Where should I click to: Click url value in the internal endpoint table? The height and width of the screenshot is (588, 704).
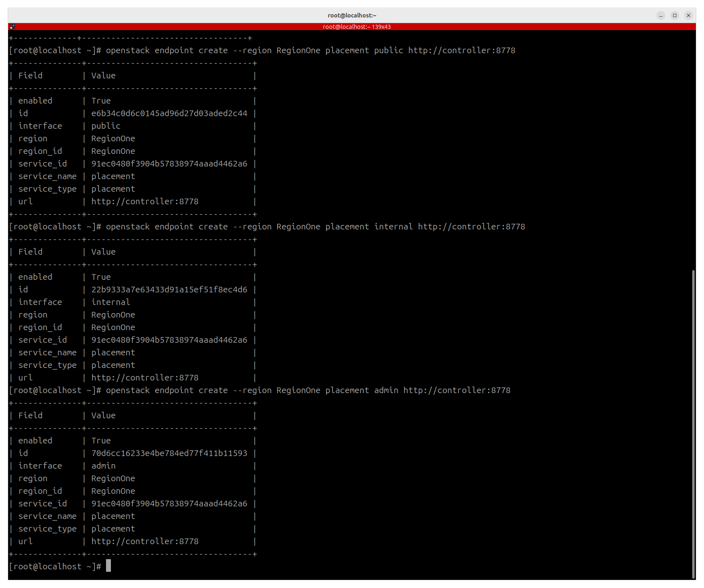[145, 378]
